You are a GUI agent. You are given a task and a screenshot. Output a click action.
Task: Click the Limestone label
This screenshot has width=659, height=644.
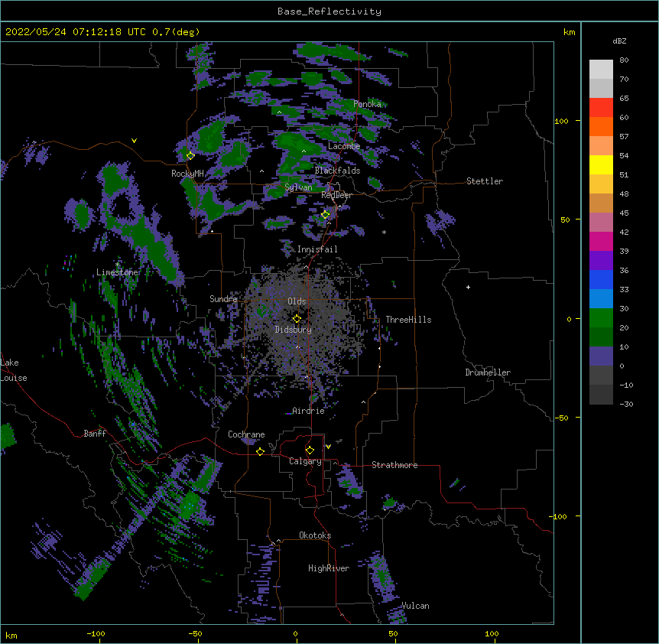click(x=117, y=272)
